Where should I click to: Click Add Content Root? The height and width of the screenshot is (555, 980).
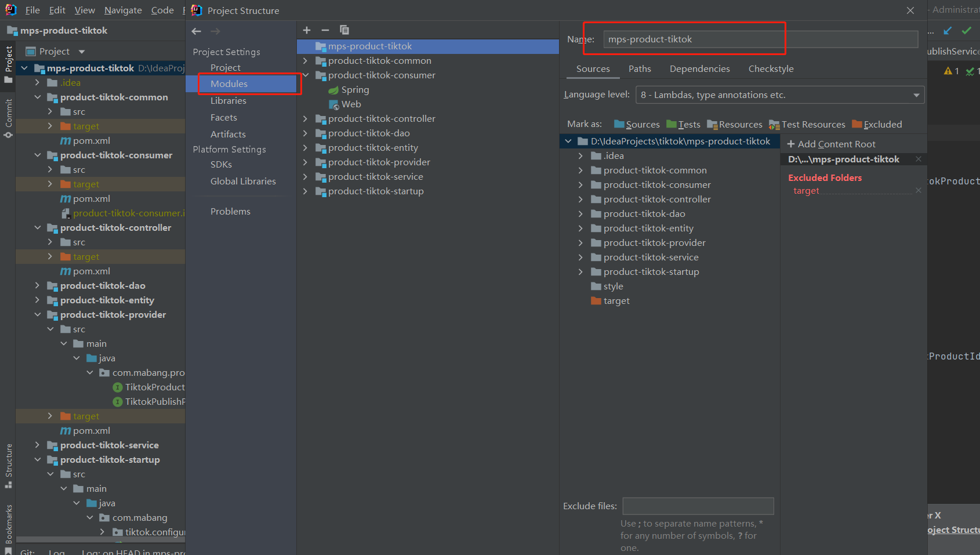831,144
